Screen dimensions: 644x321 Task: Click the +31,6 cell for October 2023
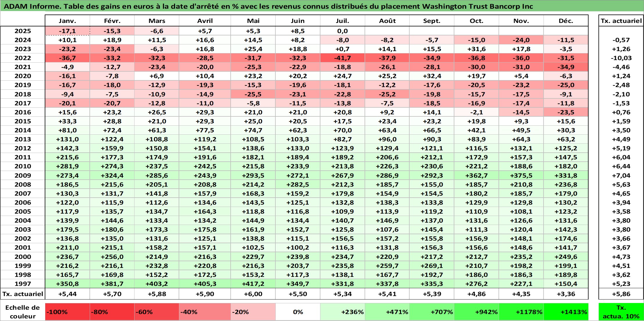(x=476, y=49)
